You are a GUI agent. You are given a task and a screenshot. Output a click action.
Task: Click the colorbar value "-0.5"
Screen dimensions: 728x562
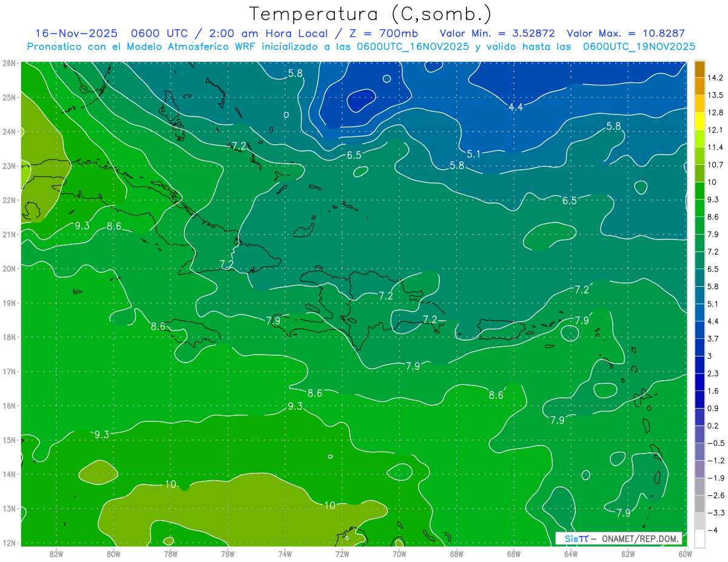(x=715, y=443)
